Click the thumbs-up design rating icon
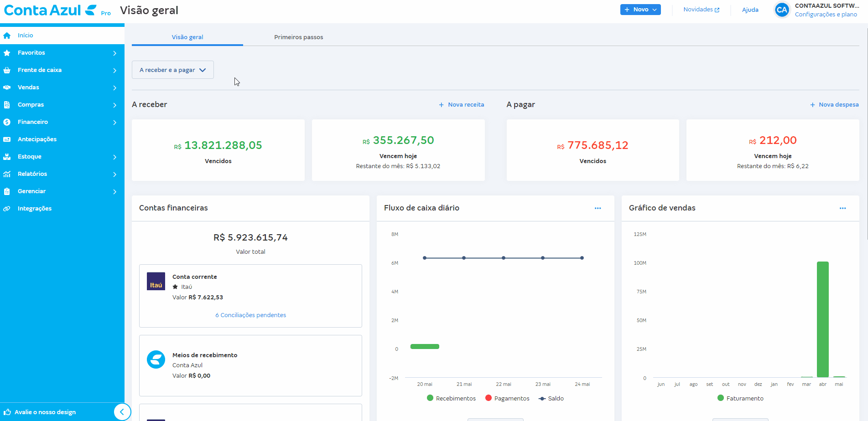 [7, 412]
